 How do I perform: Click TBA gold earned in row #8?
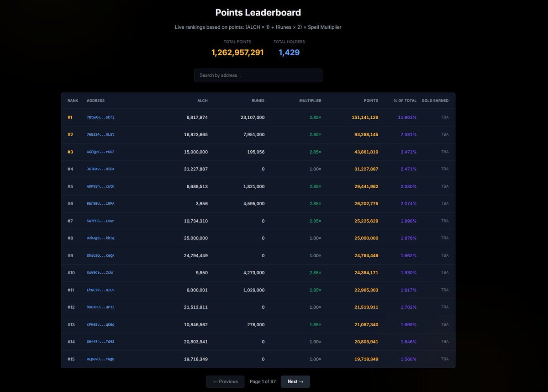pos(445,238)
